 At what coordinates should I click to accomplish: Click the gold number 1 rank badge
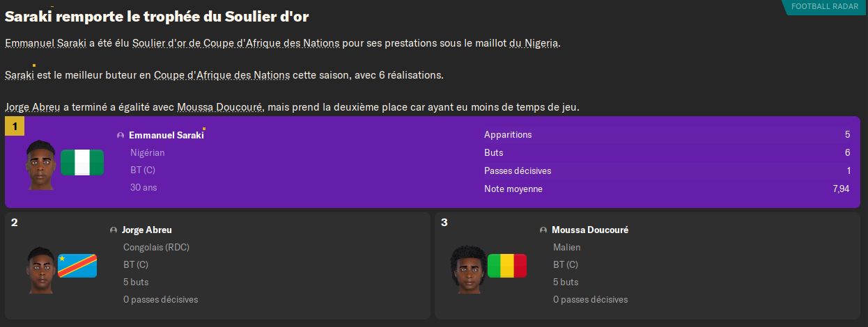(x=15, y=126)
